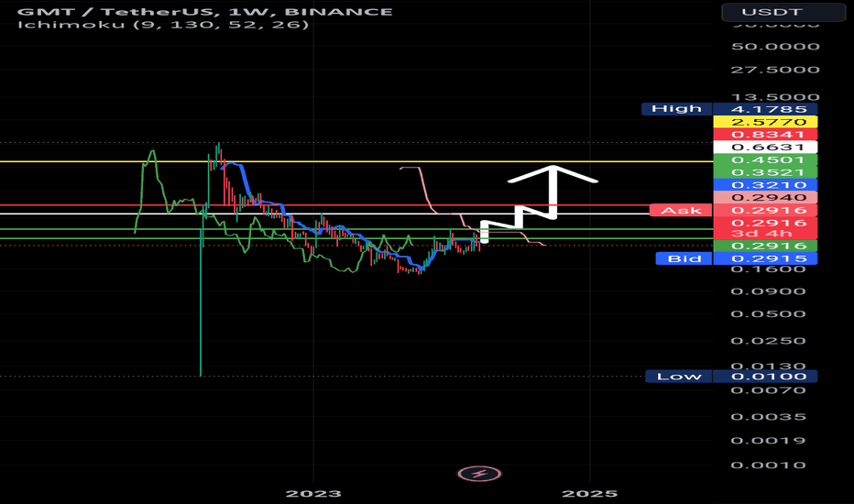854x504 pixels.
Task: Click the pink 0.2940 price label
Action: 765,197
